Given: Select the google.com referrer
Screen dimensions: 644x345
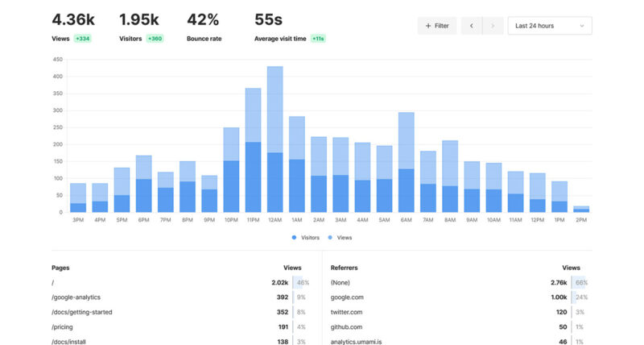Looking at the screenshot, I should 460,297.
